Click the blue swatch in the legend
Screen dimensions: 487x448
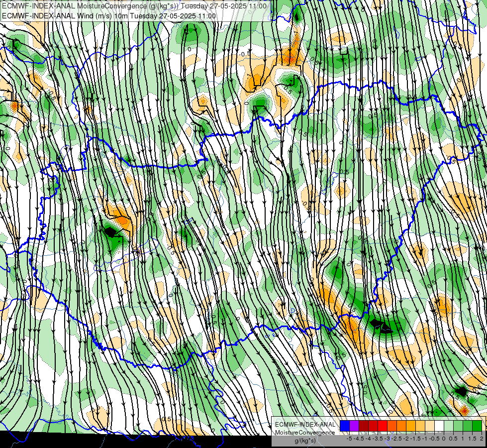coord(345,426)
